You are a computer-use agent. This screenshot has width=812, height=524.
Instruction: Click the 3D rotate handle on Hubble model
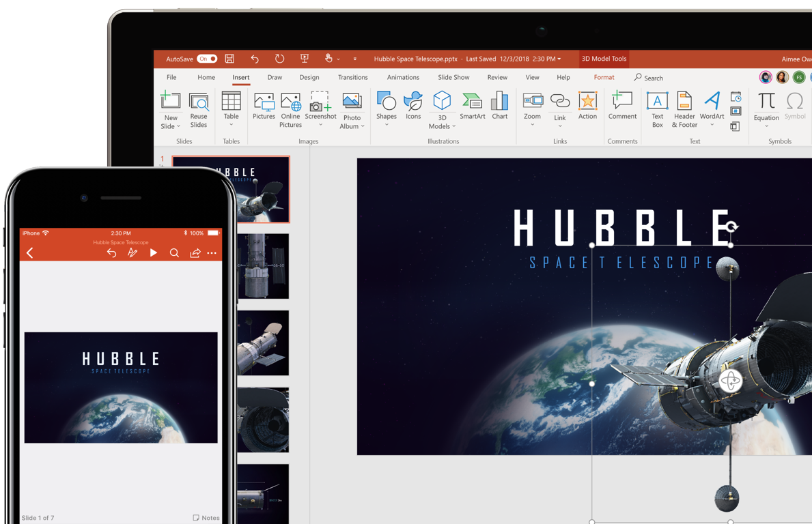click(x=731, y=381)
